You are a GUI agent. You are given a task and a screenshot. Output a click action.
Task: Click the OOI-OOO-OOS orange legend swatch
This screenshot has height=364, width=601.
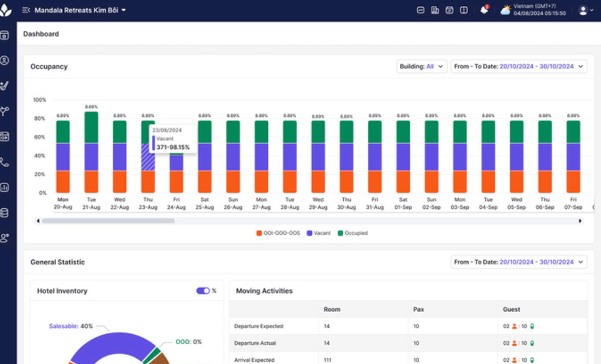pyautogui.click(x=259, y=233)
